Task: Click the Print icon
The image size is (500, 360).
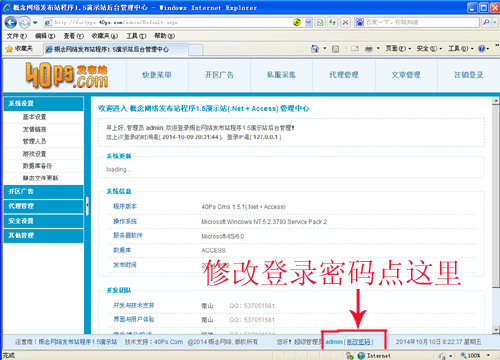Action: pyautogui.click(x=369, y=49)
